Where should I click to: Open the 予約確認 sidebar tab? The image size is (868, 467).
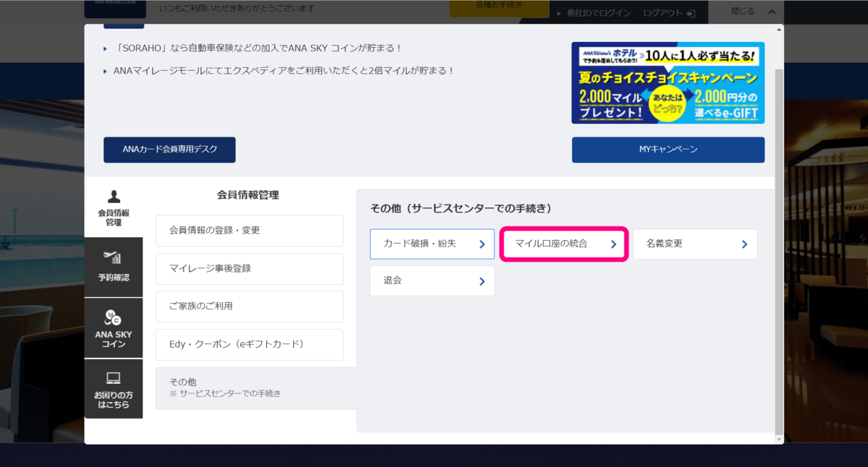point(114,267)
